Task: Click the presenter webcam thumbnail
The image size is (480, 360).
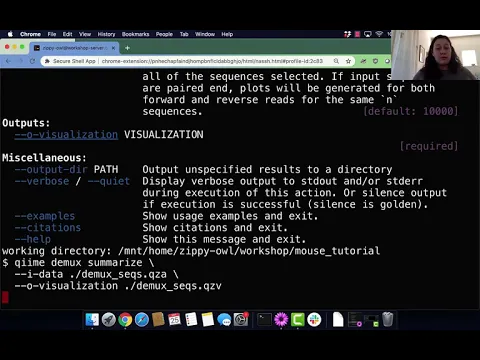Action: click(x=435, y=55)
